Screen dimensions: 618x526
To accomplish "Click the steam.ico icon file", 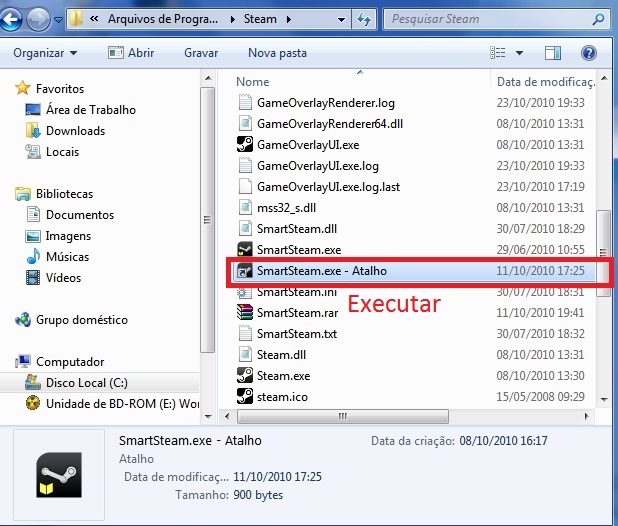I will coord(245,396).
